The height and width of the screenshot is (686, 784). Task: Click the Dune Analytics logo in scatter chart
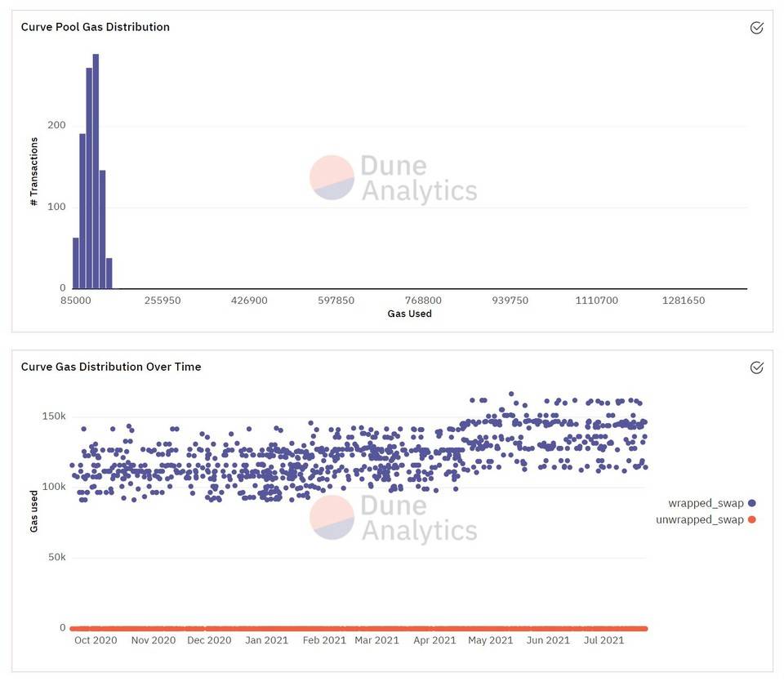[x=393, y=518]
